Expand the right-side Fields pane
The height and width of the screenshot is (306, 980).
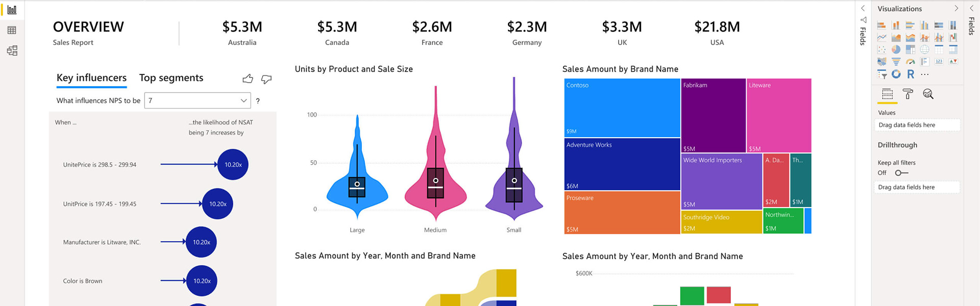(971, 9)
